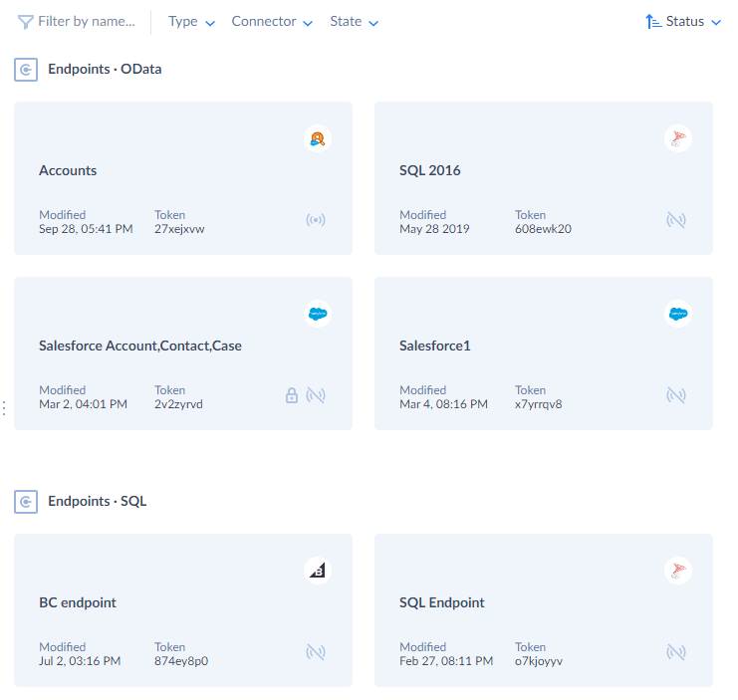Open the Status sort dropdown

(693, 22)
